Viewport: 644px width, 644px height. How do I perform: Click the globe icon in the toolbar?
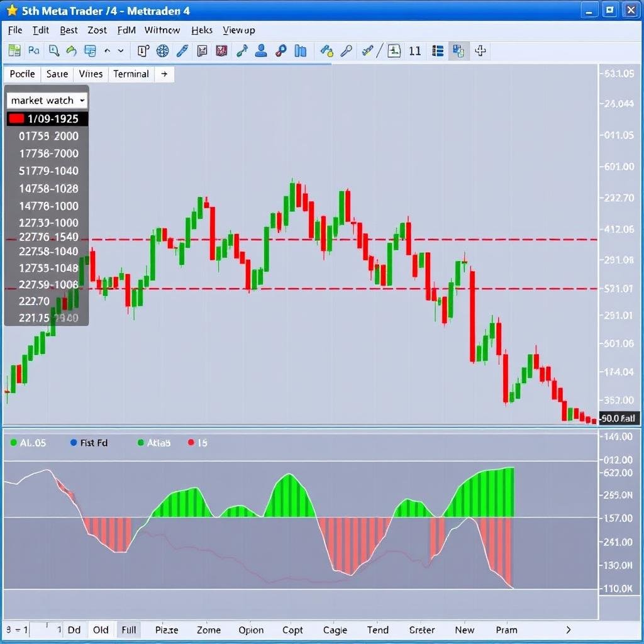click(x=162, y=51)
